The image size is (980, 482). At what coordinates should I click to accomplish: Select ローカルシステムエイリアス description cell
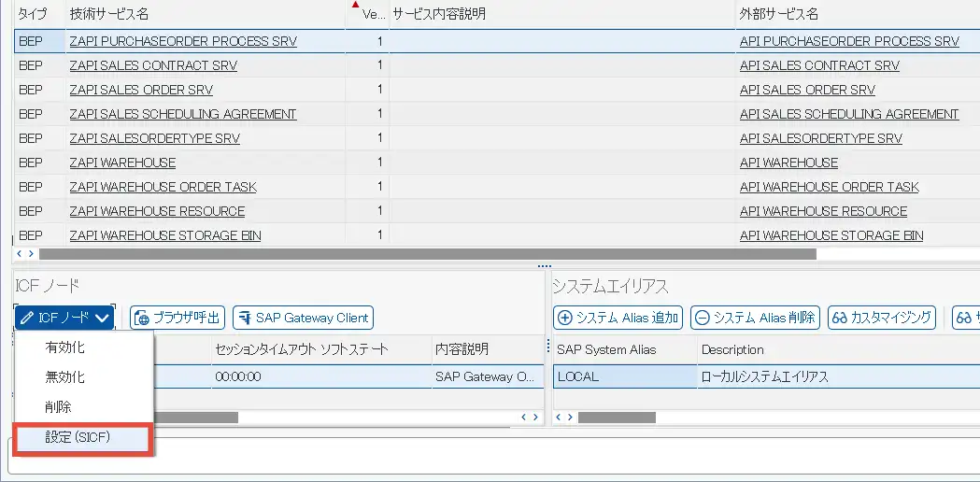[839, 377]
